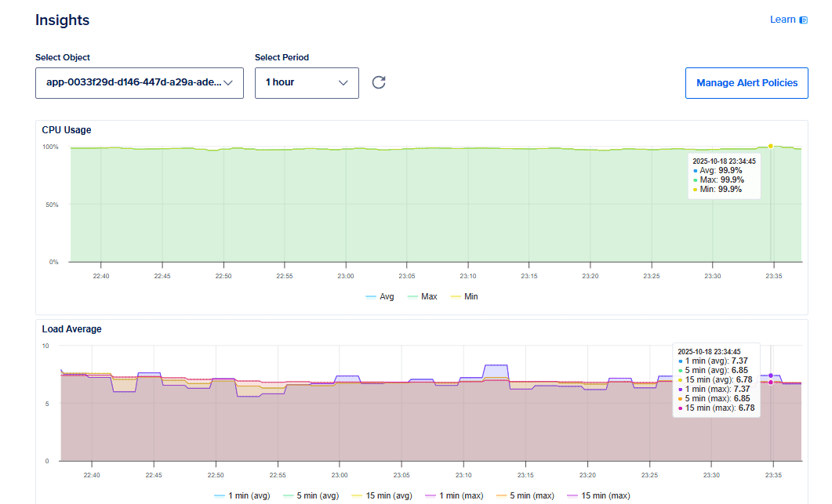832x504 pixels.
Task: Toggle 15 min (max) load legend item
Action: (598, 495)
